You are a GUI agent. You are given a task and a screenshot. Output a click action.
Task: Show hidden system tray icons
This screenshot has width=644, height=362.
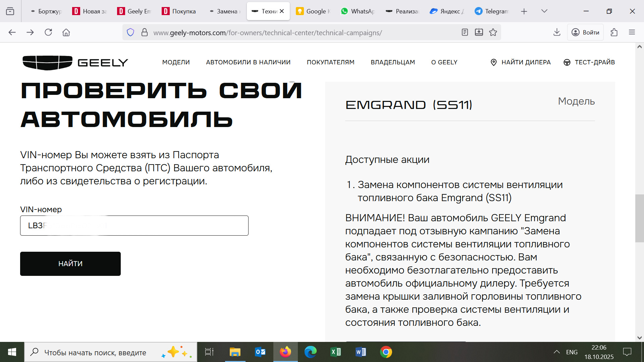click(556, 352)
